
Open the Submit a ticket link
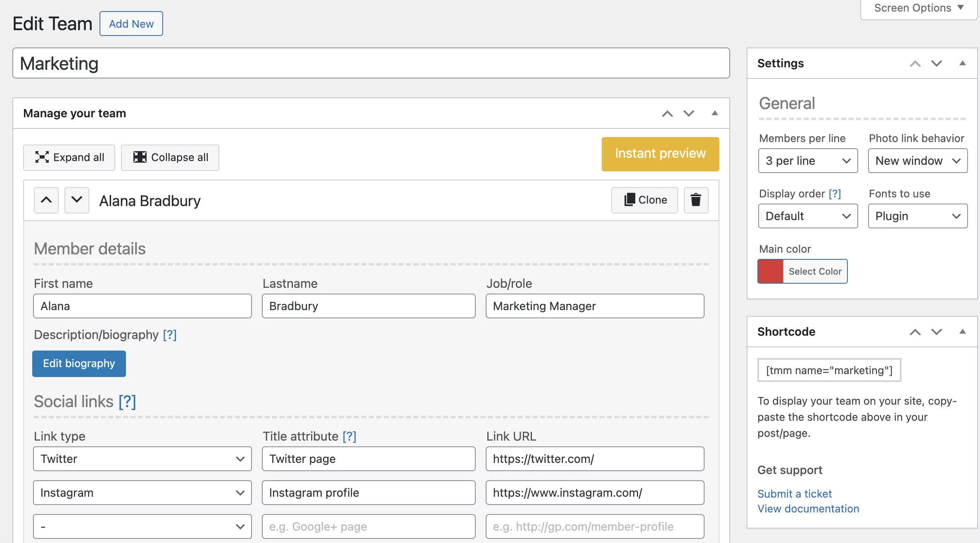click(x=795, y=494)
